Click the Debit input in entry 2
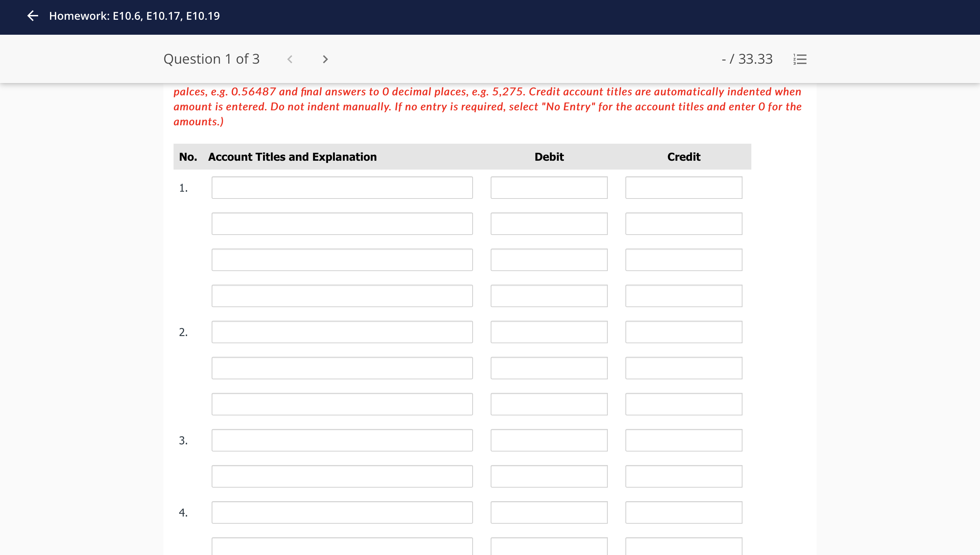The height and width of the screenshot is (555, 980). tap(549, 332)
